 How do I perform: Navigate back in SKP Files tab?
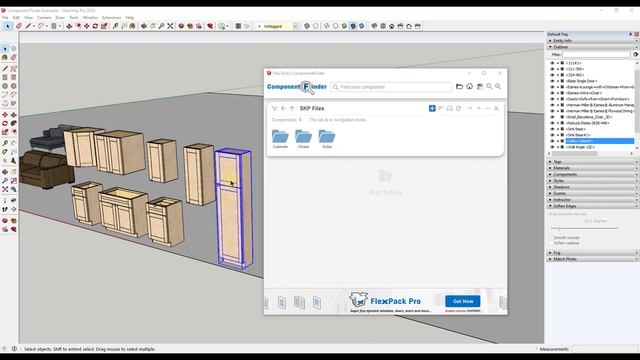pos(283,108)
